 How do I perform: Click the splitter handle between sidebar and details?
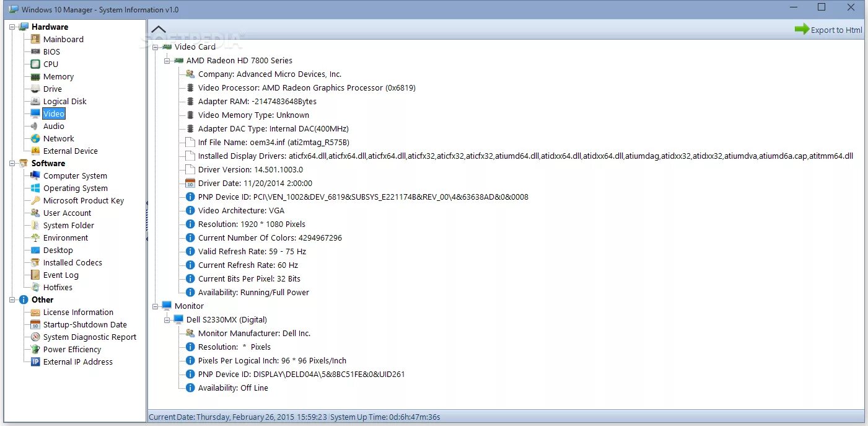pos(147,220)
